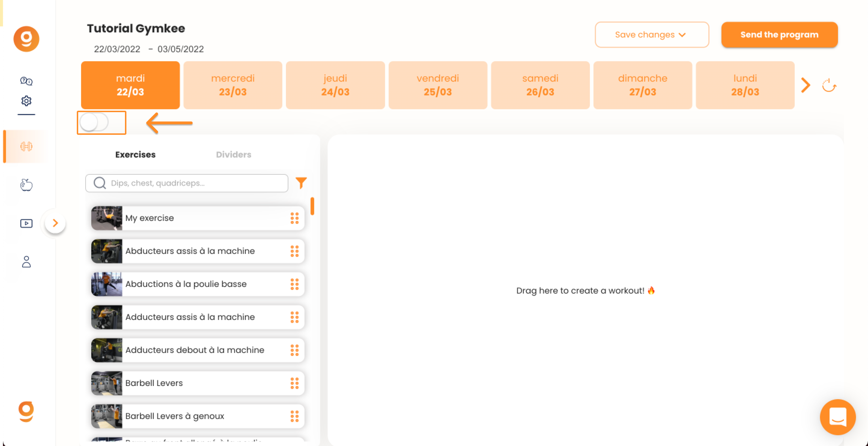Open the clients person icon

pos(26,262)
